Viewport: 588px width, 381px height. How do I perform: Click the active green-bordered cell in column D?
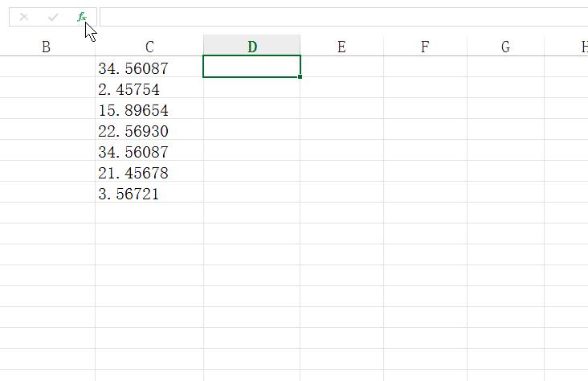252,67
